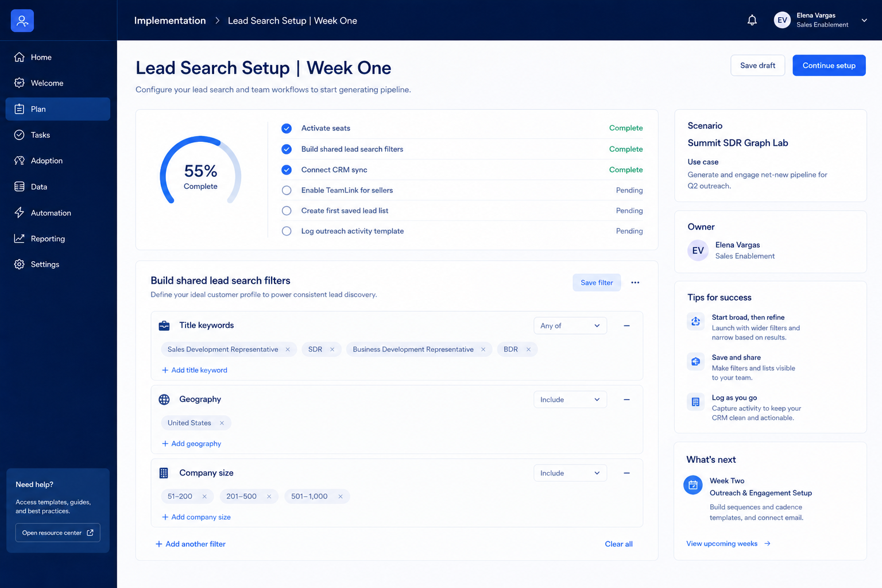Screen dimensions: 882x588
Task: Toggle Activate seats checkbox
Action: pyautogui.click(x=287, y=128)
